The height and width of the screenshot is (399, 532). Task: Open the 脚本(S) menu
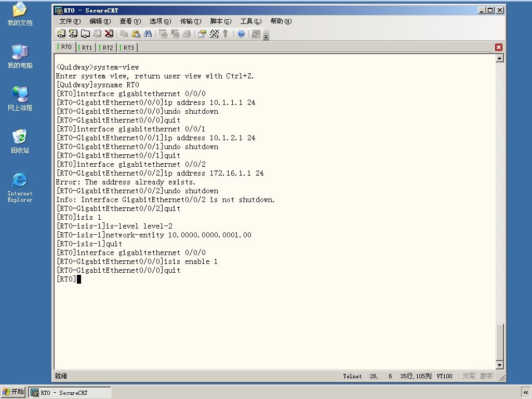click(221, 21)
